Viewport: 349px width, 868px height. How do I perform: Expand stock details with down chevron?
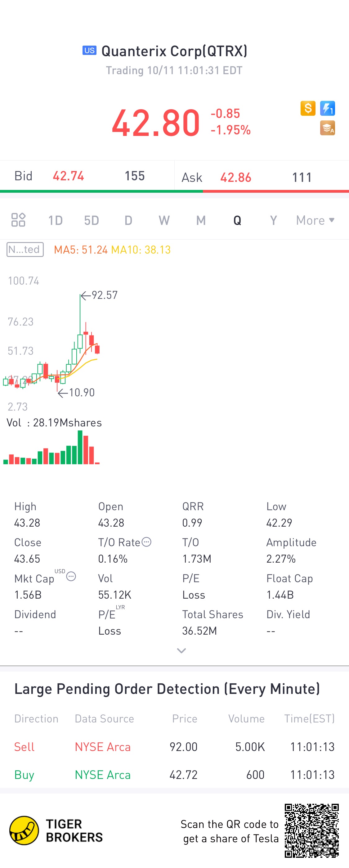(181, 650)
